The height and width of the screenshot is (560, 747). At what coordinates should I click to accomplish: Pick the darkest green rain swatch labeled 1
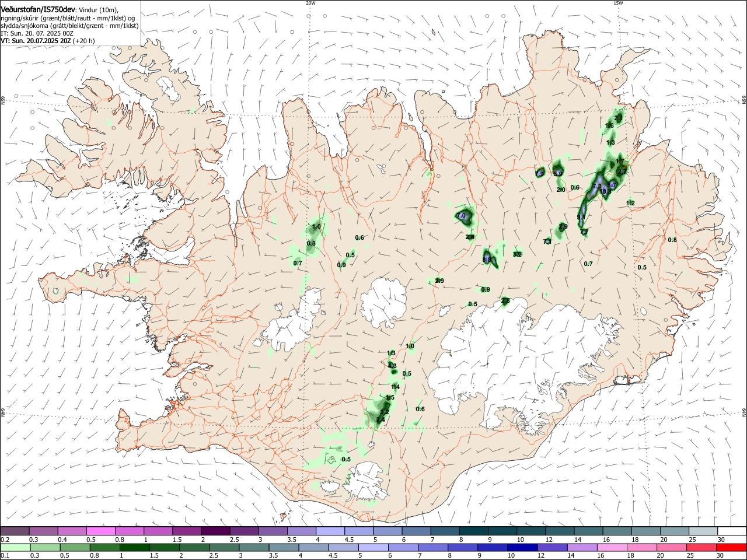[x=134, y=547]
